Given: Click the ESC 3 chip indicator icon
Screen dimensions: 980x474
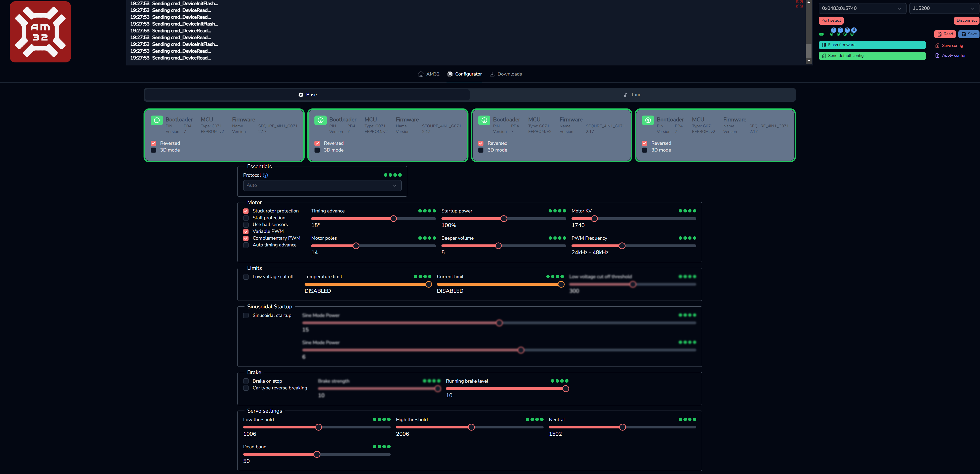Looking at the screenshot, I should tap(845, 35).
